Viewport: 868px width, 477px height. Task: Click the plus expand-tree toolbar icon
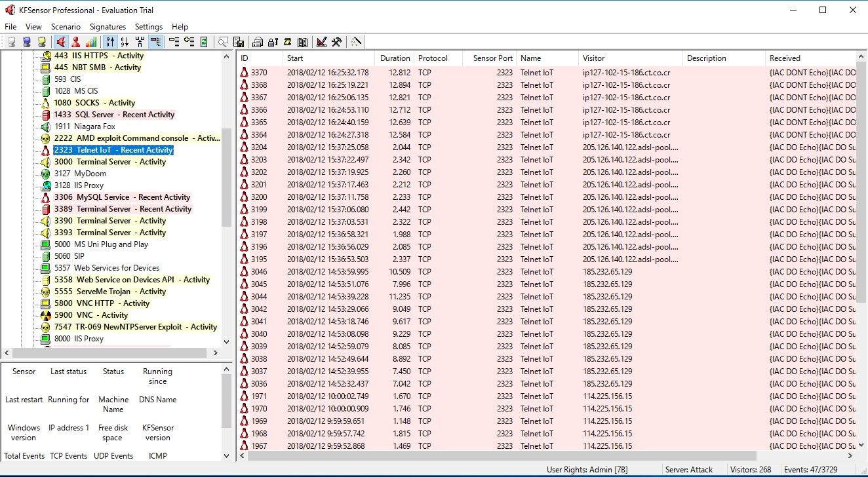pos(189,42)
